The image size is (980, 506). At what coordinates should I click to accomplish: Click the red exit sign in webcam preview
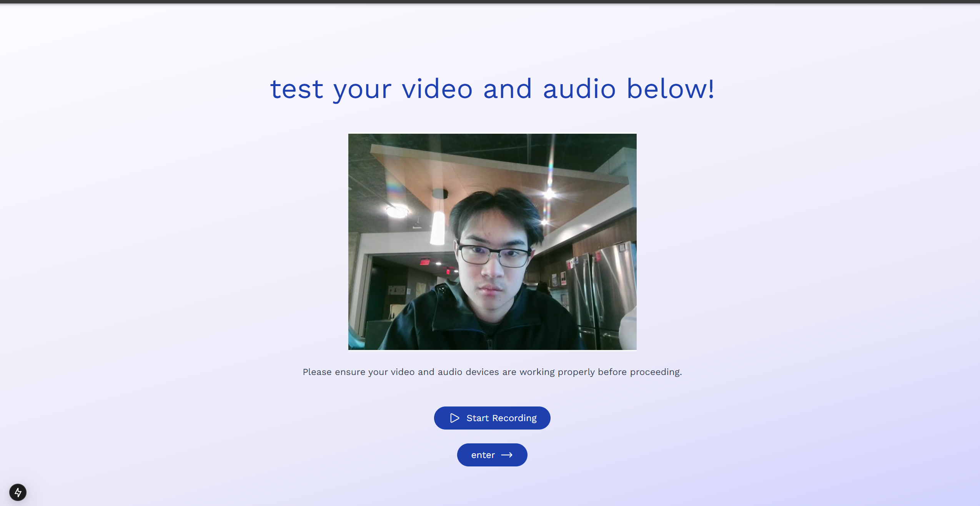(425, 262)
